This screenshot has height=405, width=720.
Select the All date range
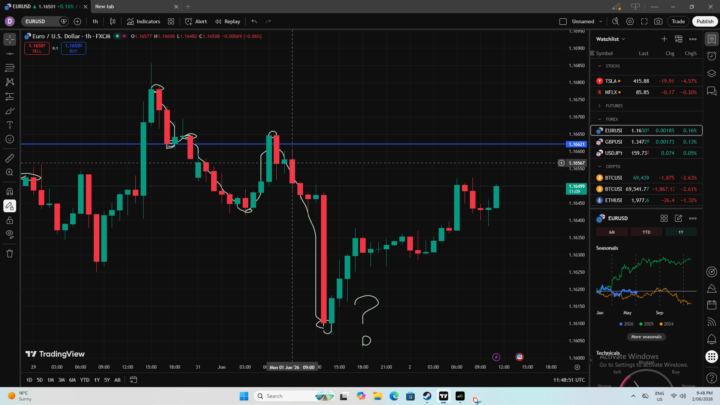[x=117, y=380]
